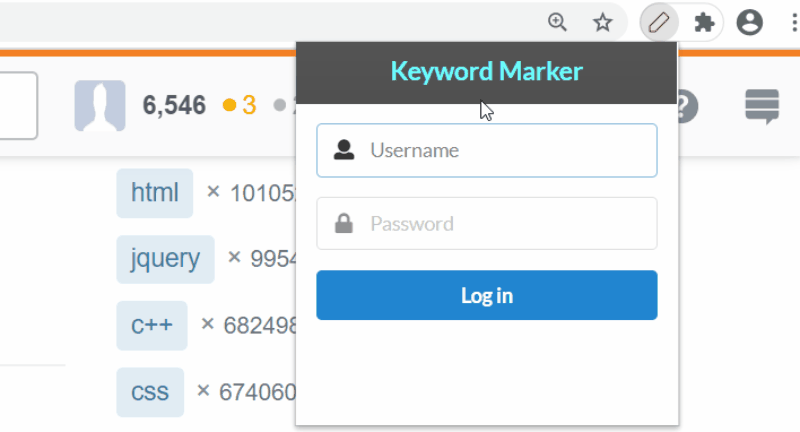Focus the Password input field
The width and height of the screenshot is (800, 432).
click(487, 223)
